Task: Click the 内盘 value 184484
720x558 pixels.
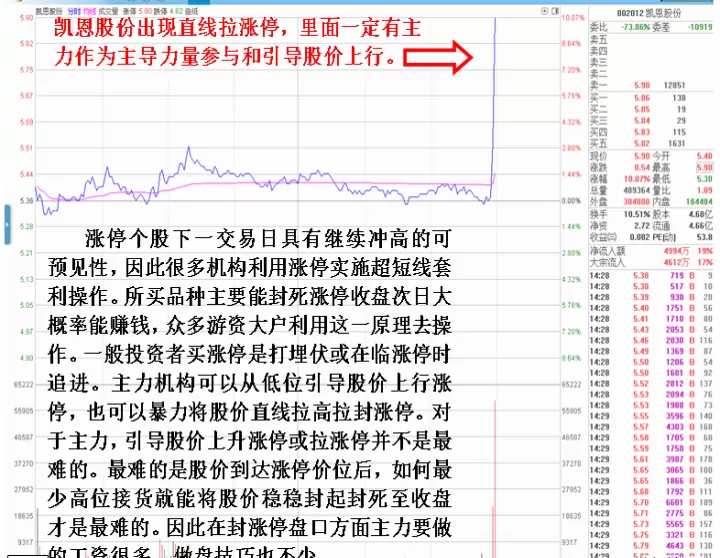Action: (699, 202)
